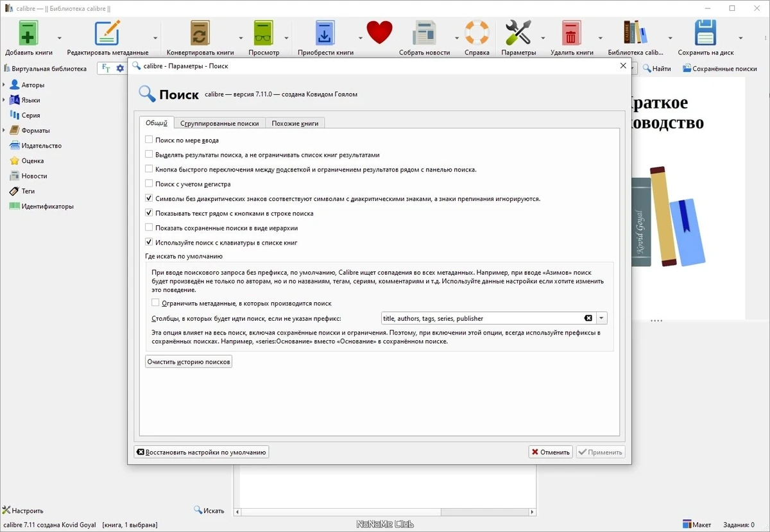The height and width of the screenshot is (532, 770).
Task: Click Макет layout button in status bar
Action: click(696, 525)
